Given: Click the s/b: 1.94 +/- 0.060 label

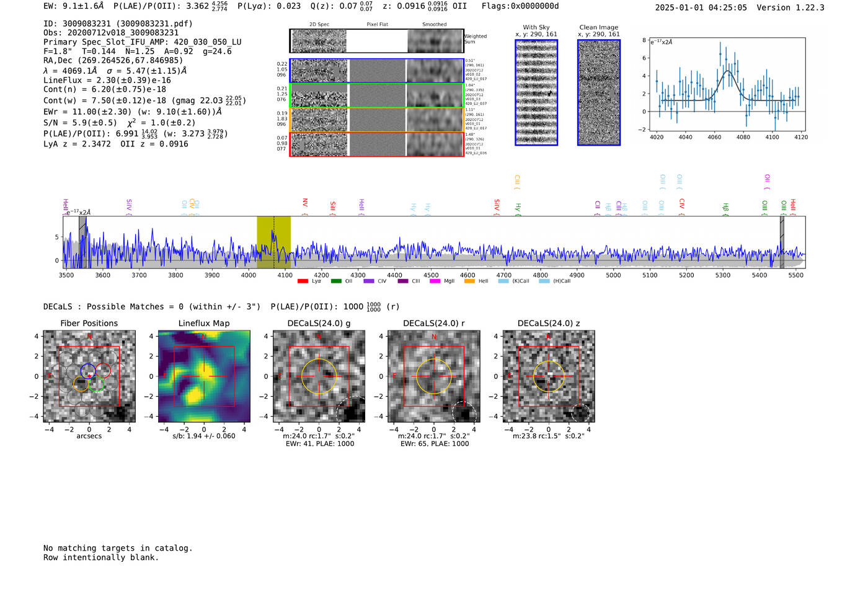Looking at the screenshot, I should tap(204, 436).
